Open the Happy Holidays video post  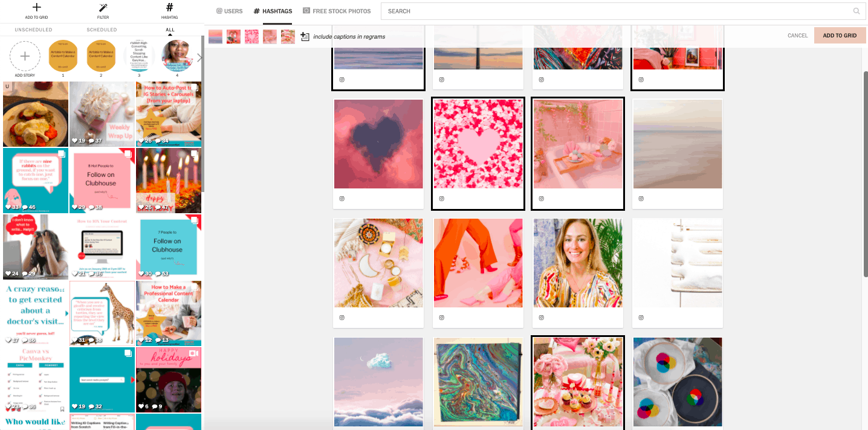[x=169, y=380]
